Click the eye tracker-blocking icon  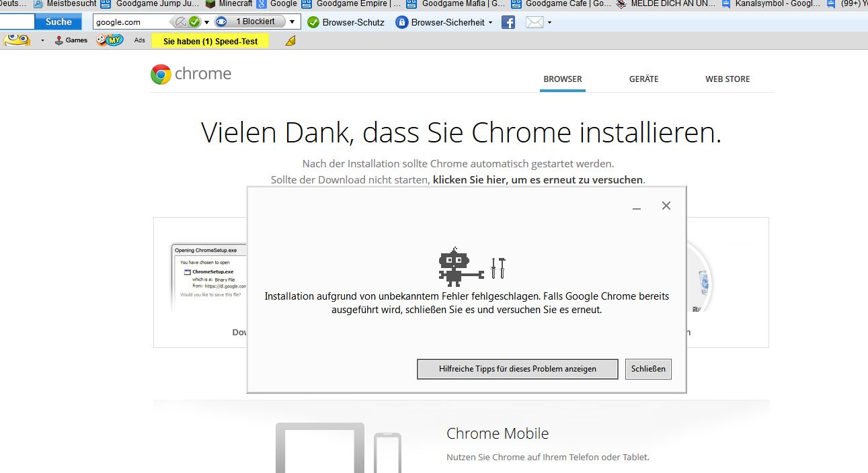tap(220, 21)
